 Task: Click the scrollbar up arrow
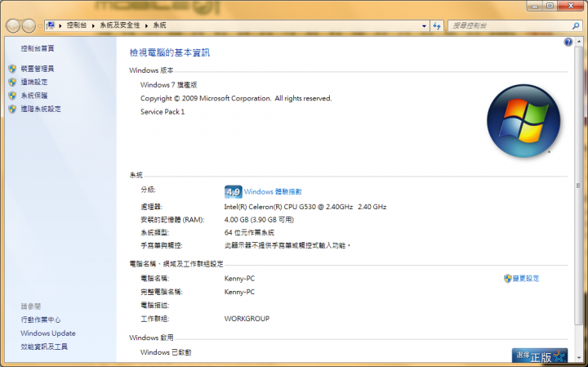click(579, 42)
